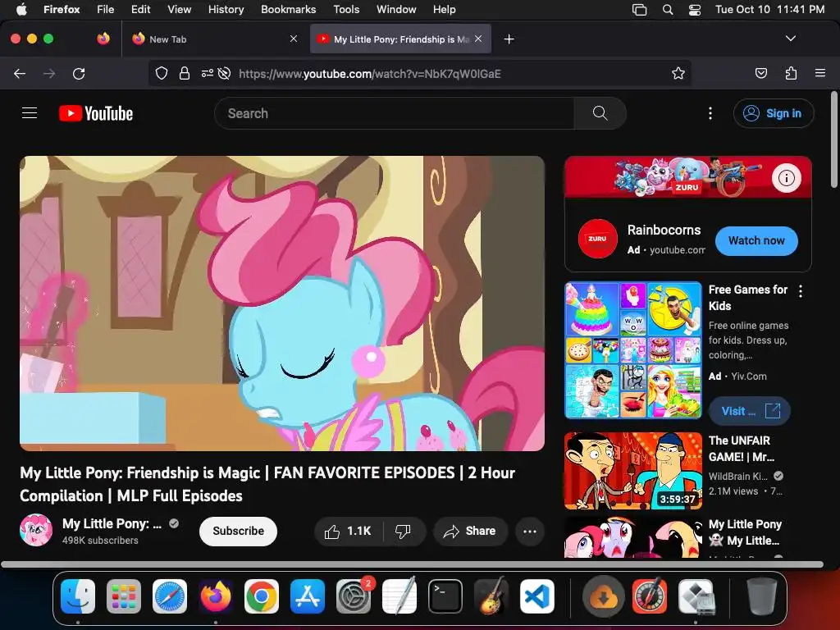Go to the YouTube home logo
The width and height of the screenshot is (840, 630).
click(96, 113)
